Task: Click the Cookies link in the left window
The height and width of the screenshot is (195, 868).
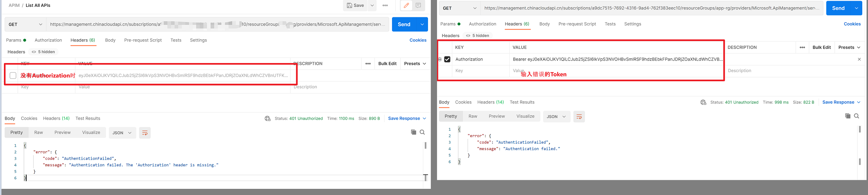Action: coord(418,40)
